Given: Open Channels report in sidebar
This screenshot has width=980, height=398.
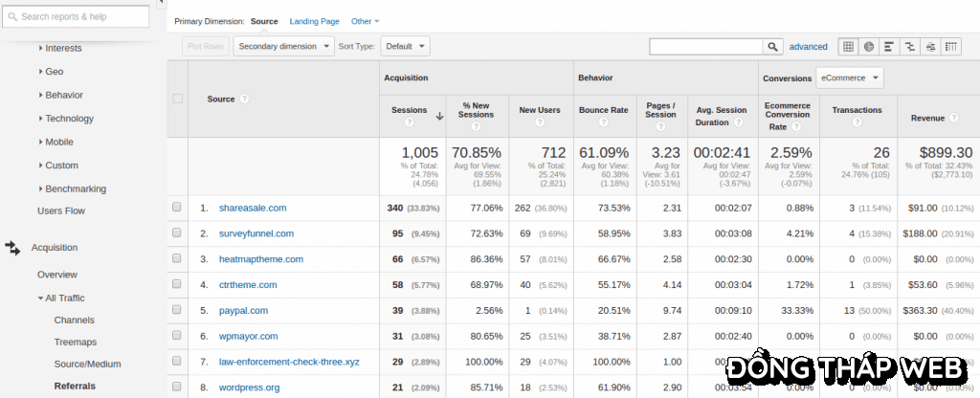Looking at the screenshot, I should click(x=75, y=320).
